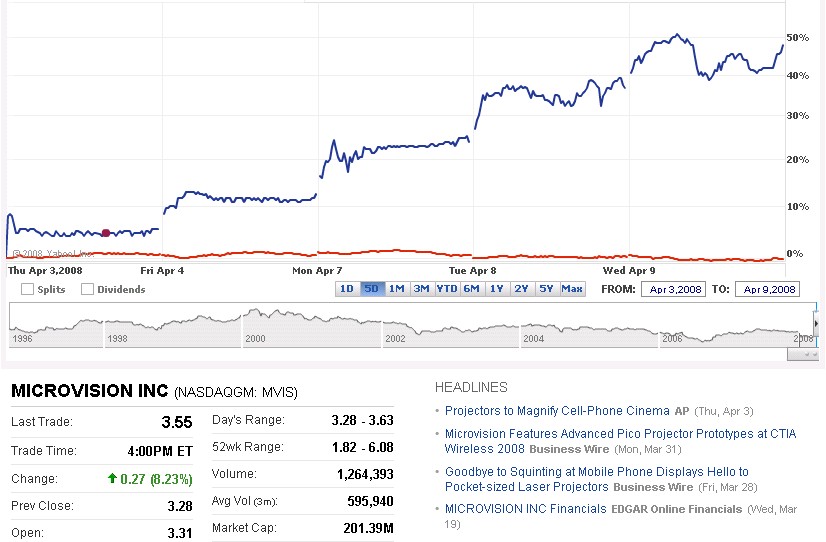Click the Wed Apr 9 date label

[629, 270]
